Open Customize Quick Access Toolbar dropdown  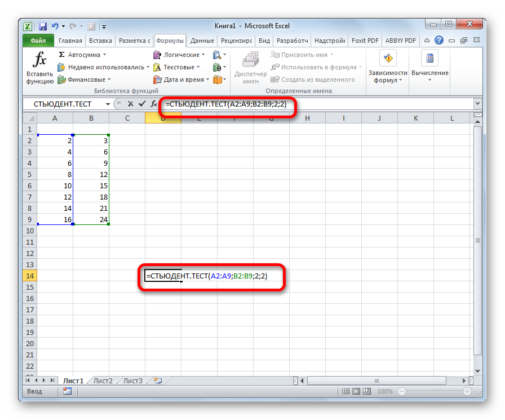click(x=104, y=26)
